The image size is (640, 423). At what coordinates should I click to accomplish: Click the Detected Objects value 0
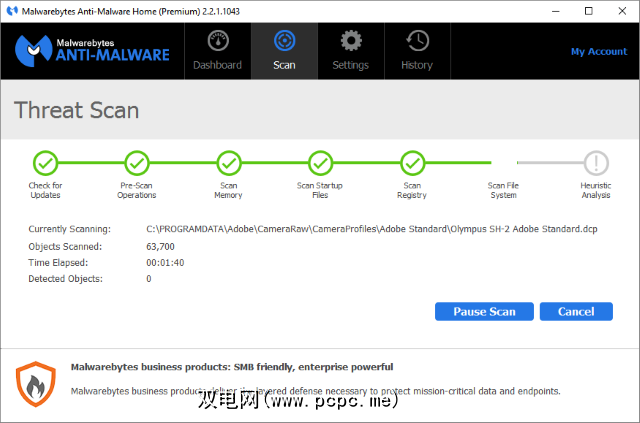[x=149, y=279]
